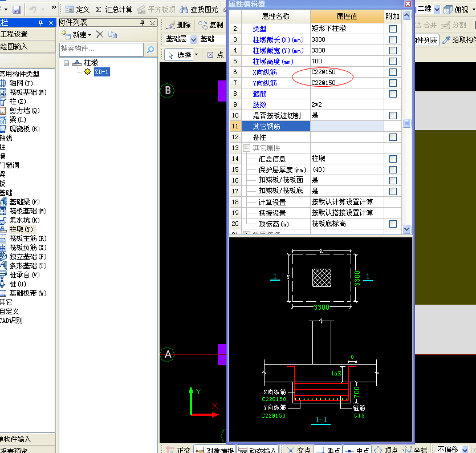Toggle 动态输入 dynamic input
476x453 pixels.
click(258, 450)
